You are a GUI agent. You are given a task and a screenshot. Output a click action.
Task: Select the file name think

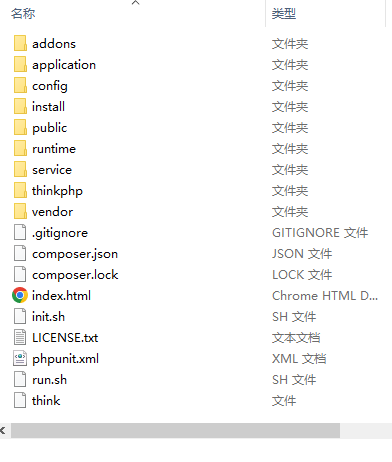click(x=46, y=401)
